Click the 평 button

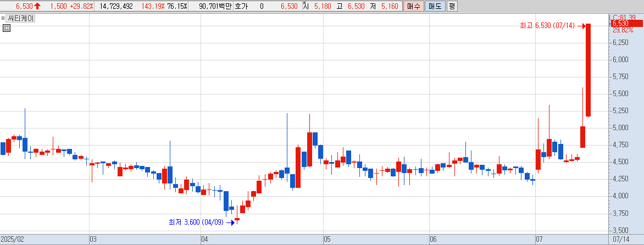click(452, 6)
